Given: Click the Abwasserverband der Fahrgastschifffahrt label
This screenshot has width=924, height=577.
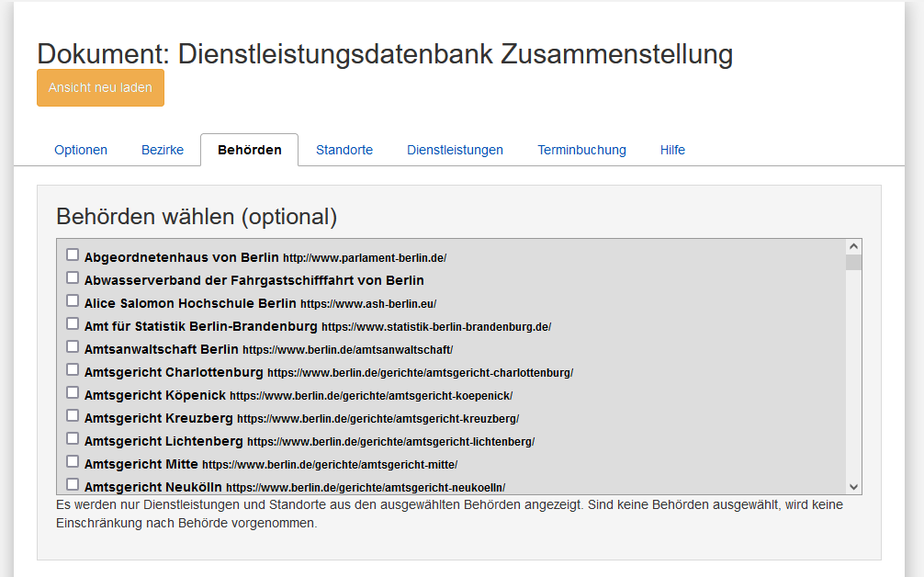Looking at the screenshot, I should click(254, 280).
